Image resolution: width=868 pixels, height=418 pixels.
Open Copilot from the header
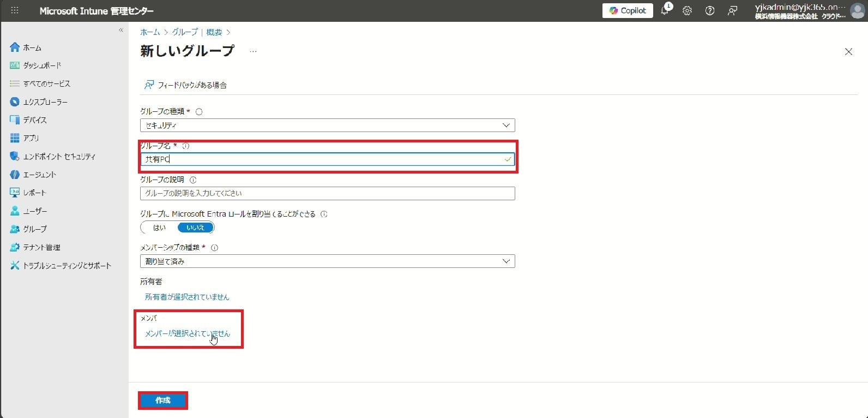click(627, 10)
